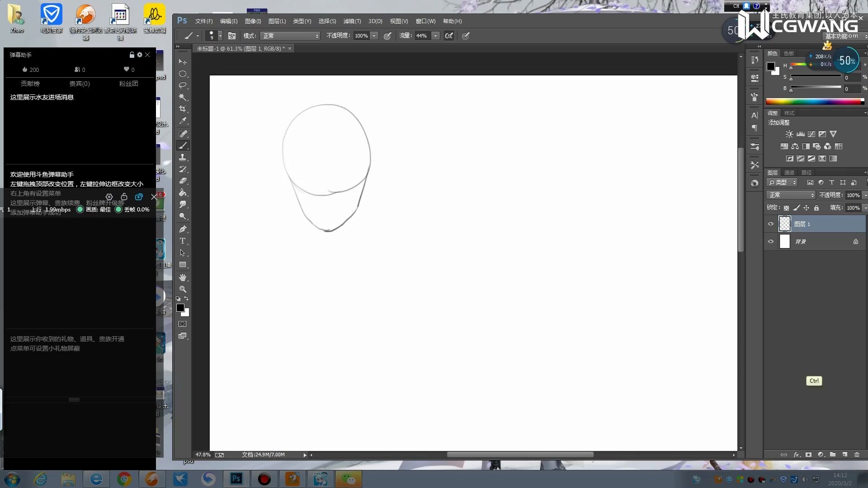Hide 背景 layer visibility eye

[x=771, y=242]
